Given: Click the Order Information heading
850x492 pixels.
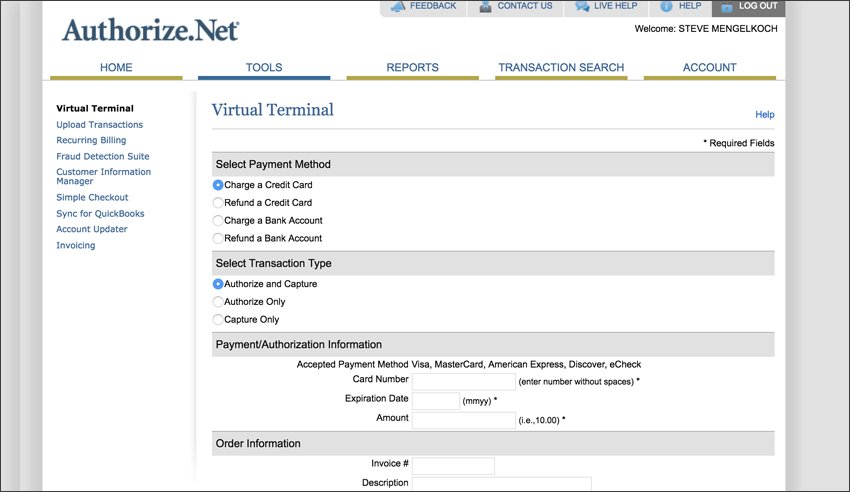Looking at the screenshot, I should coord(258,443).
